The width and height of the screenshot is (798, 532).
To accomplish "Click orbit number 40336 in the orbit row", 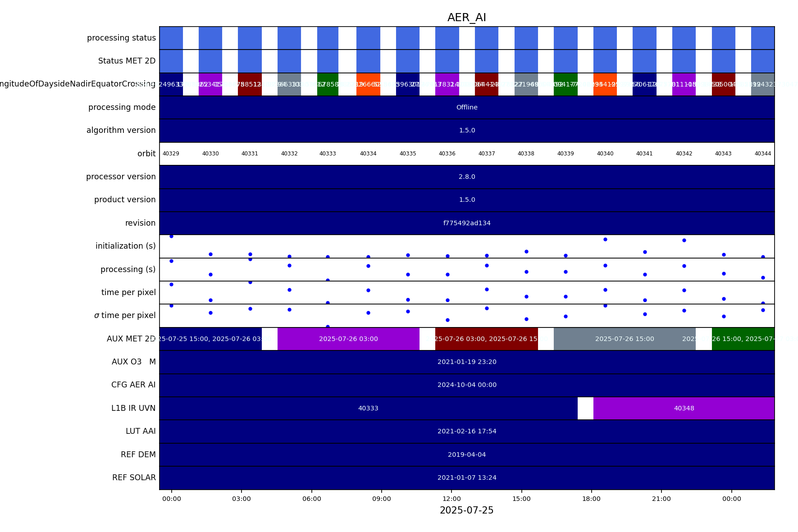I will click(447, 154).
